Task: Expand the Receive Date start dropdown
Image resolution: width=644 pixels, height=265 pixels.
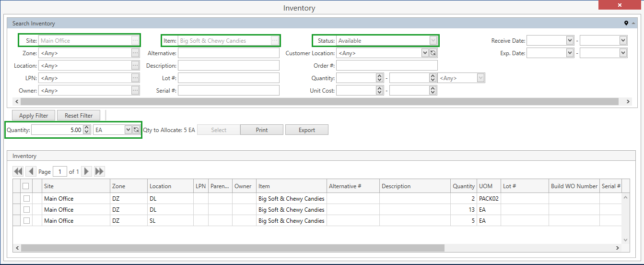Action: (x=570, y=41)
